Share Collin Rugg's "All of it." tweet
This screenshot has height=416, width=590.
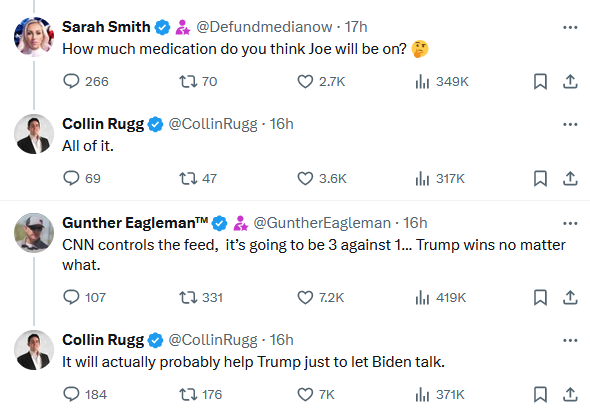click(570, 178)
